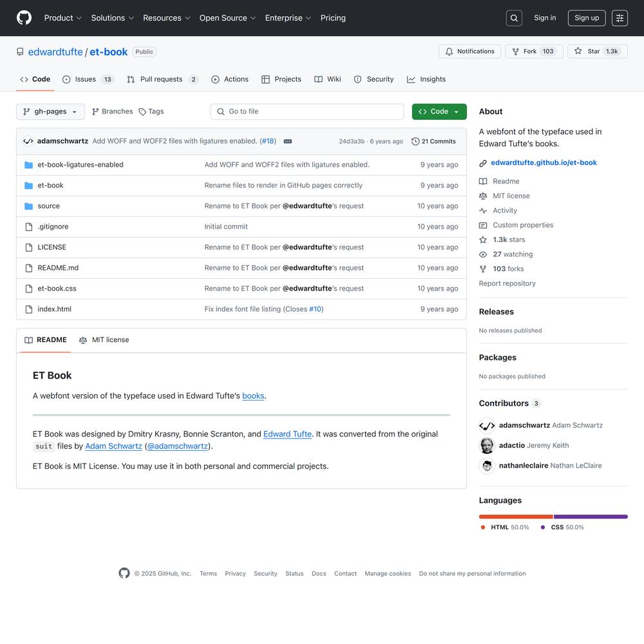Click Manage cookies in footer
The height and width of the screenshot is (644, 644).
(x=388, y=574)
